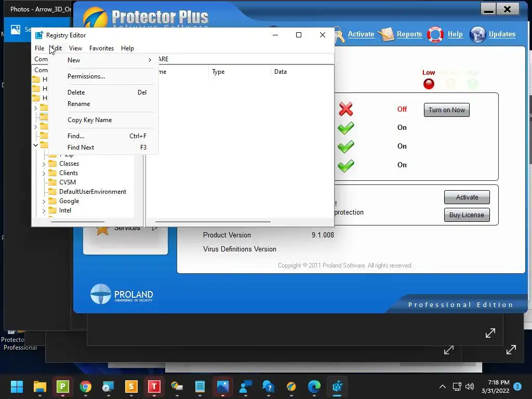The width and height of the screenshot is (532, 399).
Task: Select Find... from the Edit menu
Action: [103, 136]
